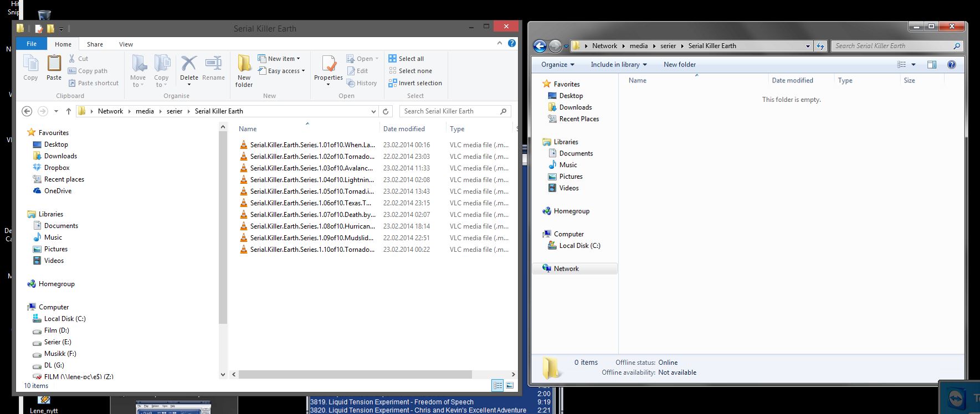980x414 pixels.
Task: Select Dropbox in left navigation pane
Action: point(57,168)
